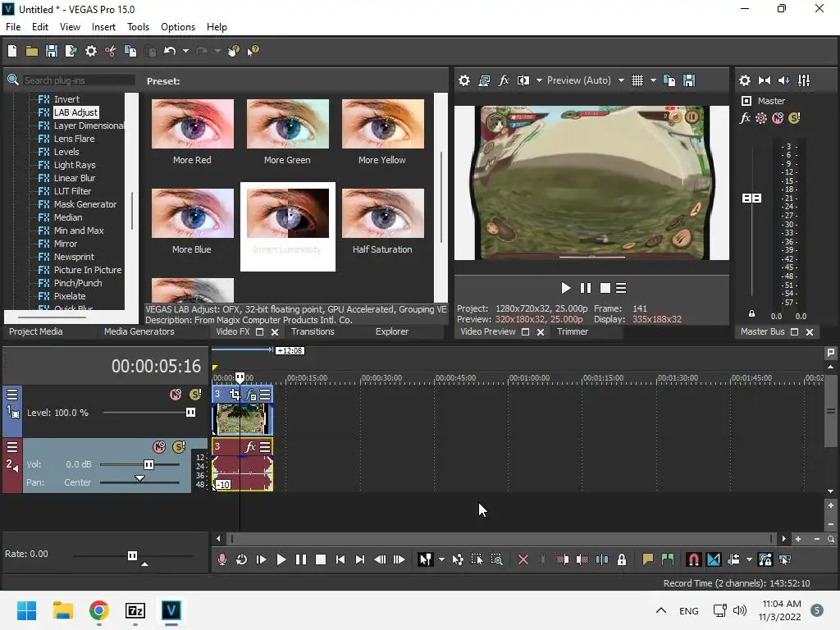The image size is (840, 630).
Task: Open Video Output FX in preview toolbar
Action: [504, 80]
